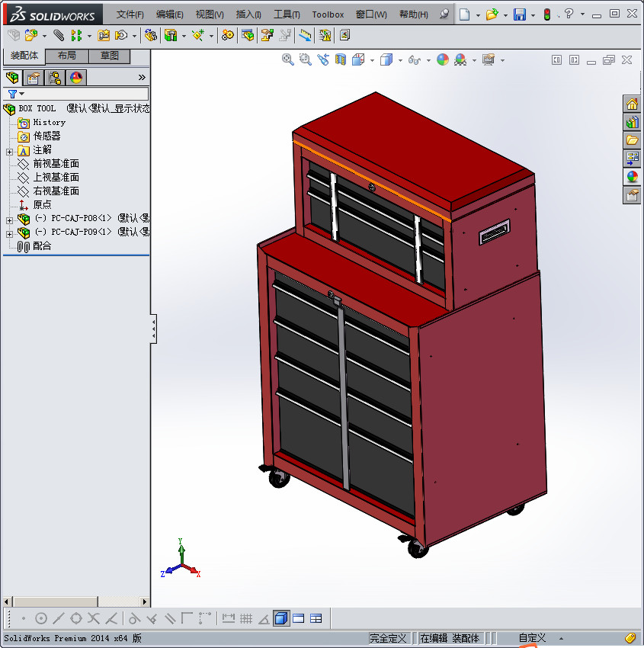Open the View Orientation dropdown arrow
The image size is (644, 648).
click(x=372, y=60)
